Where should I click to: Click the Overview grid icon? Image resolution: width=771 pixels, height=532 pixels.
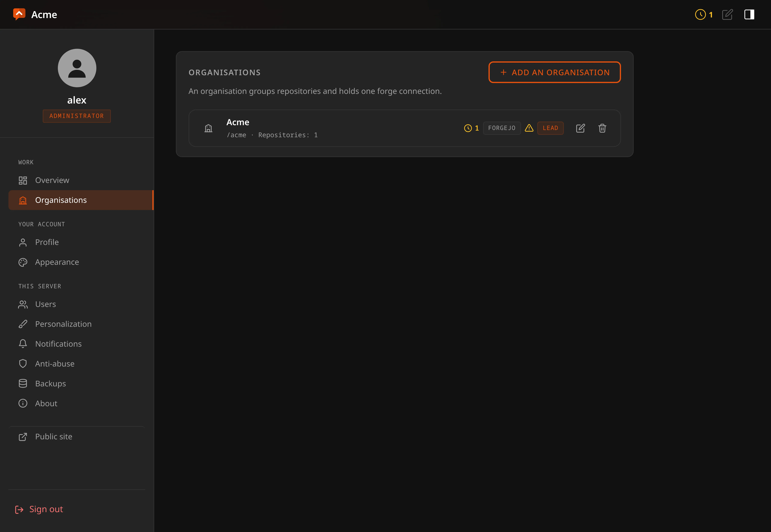[x=23, y=180]
